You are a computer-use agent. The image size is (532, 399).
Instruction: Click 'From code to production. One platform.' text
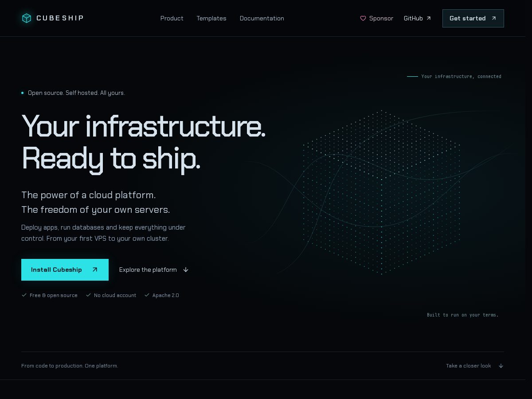70,366
